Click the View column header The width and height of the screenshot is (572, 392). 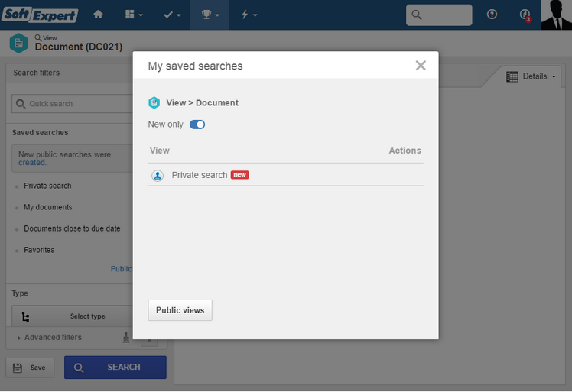click(160, 151)
